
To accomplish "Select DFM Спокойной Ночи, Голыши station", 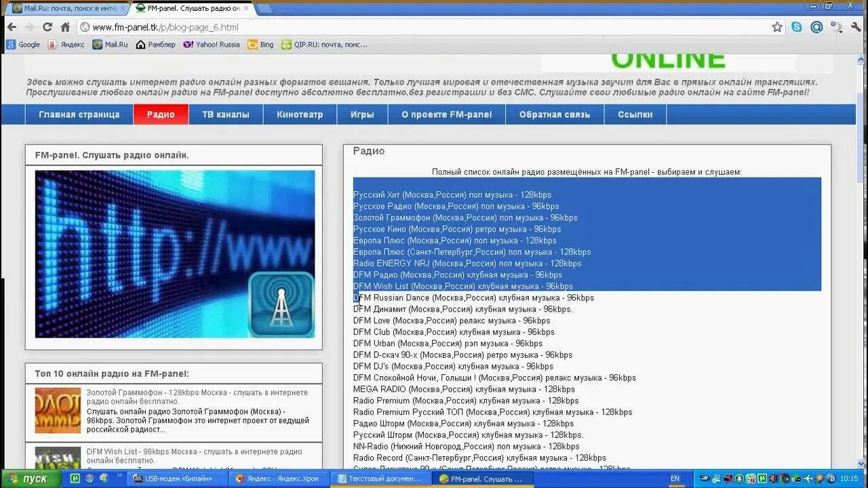I will pos(494,378).
